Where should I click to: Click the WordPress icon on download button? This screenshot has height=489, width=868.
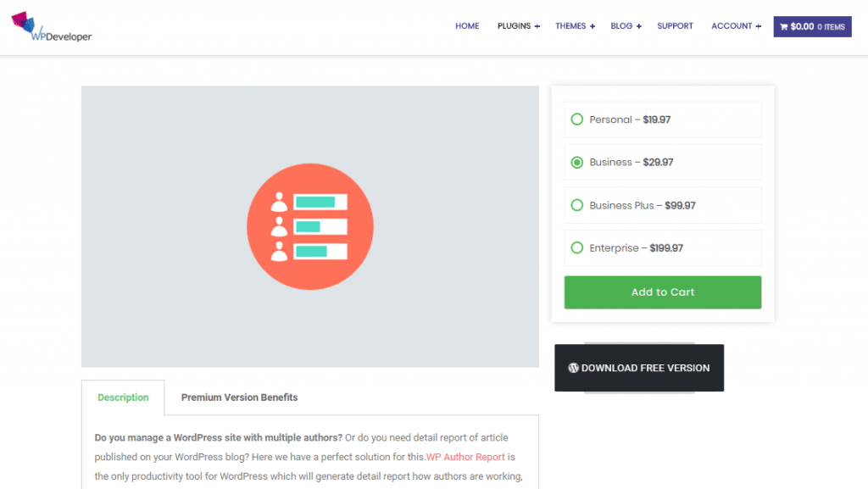click(574, 368)
